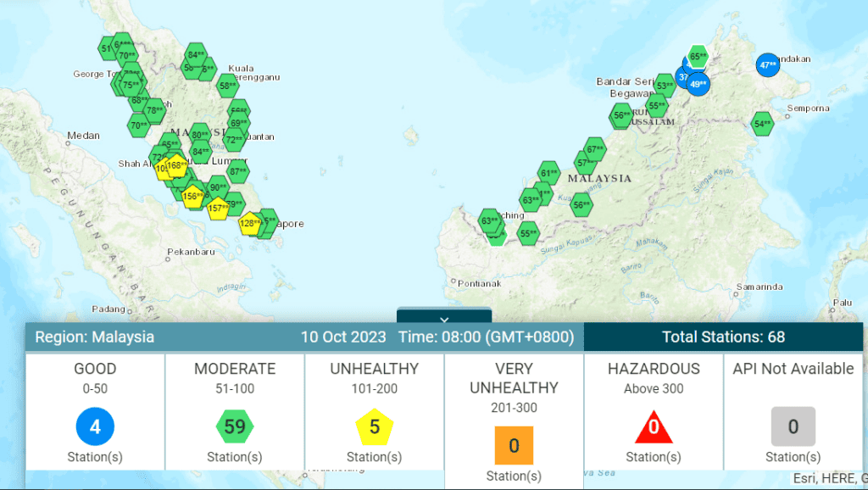Open the green 54 station marker near Semporna

(763, 124)
